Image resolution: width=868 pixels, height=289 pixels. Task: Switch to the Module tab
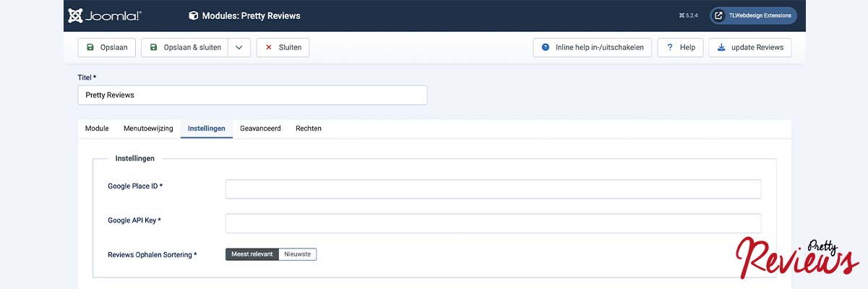97,129
